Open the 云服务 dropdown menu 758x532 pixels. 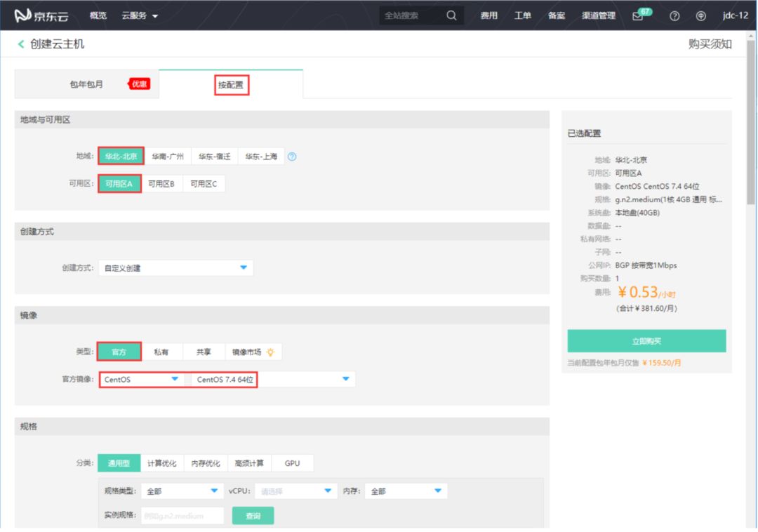pos(139,16)
